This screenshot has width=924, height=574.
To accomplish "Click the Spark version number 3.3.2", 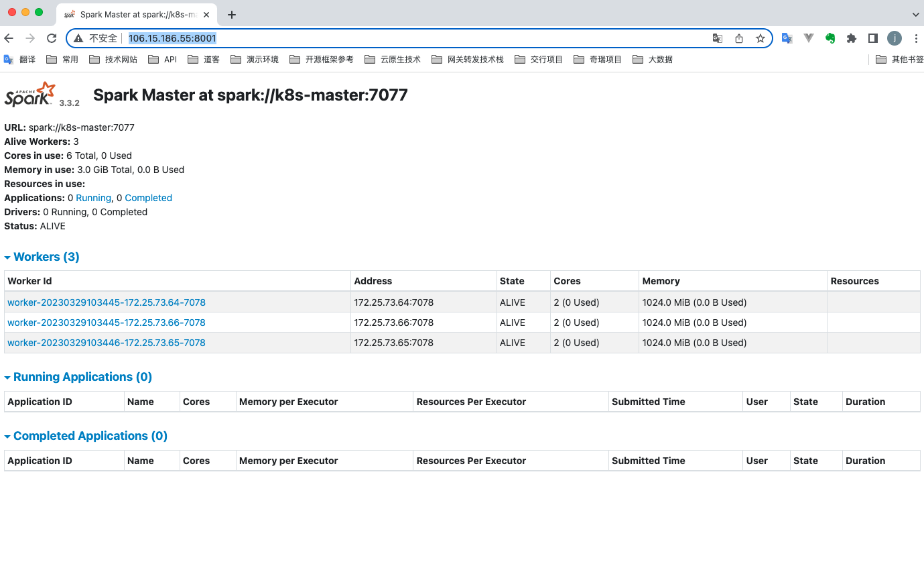I will click(70, 103).
